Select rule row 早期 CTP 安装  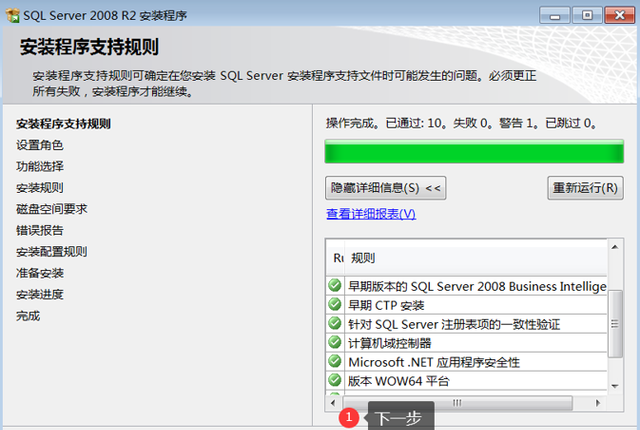(x=467, y=304)
